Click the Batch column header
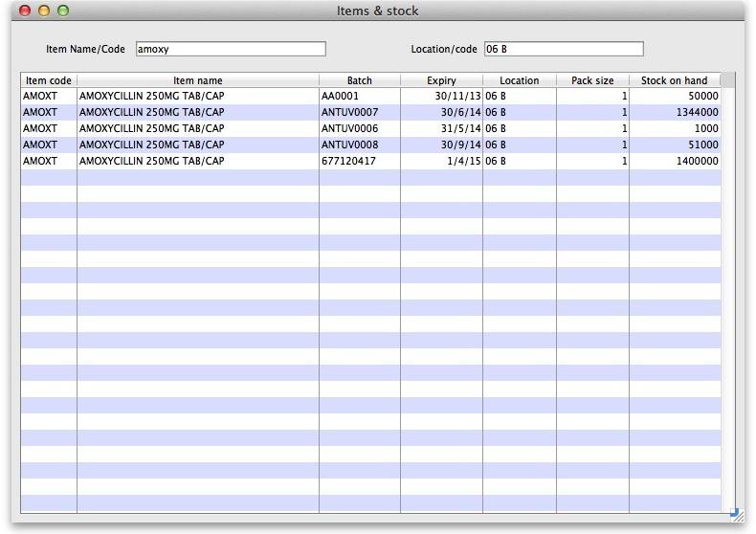 point(360,80)
